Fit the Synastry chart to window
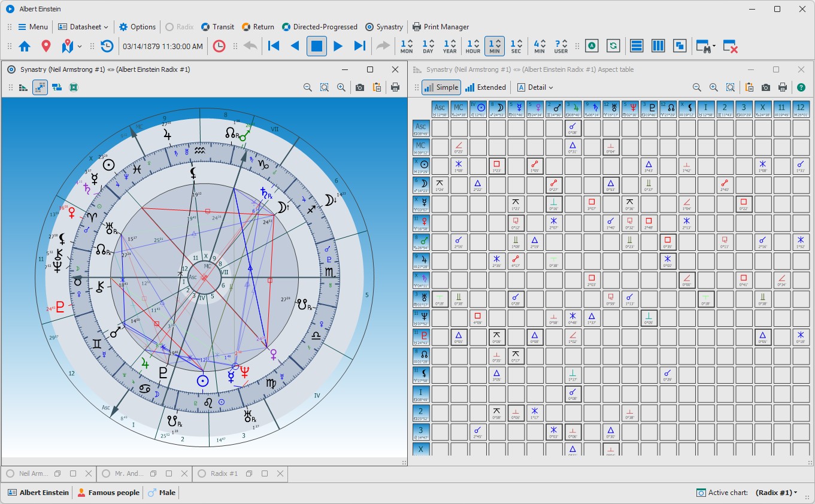This screenshot has width=815, height=504. click(x=325, y=87)
